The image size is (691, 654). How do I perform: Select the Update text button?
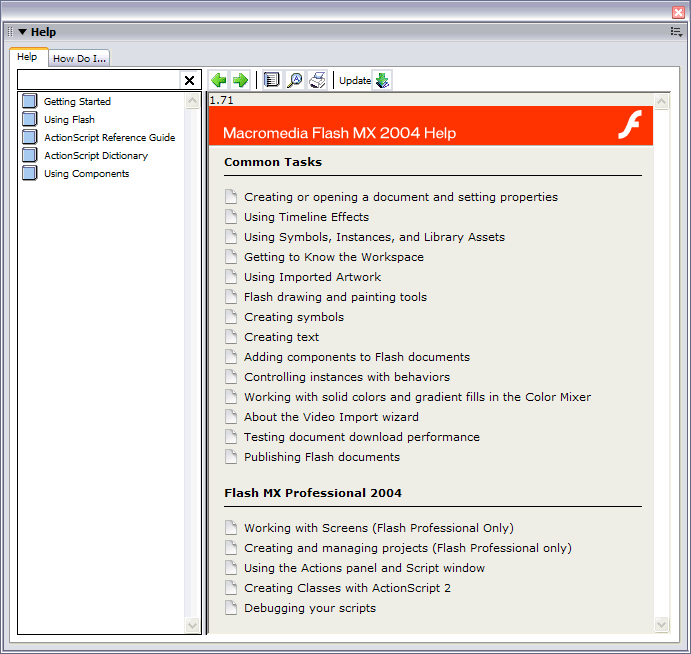(355, 81)
